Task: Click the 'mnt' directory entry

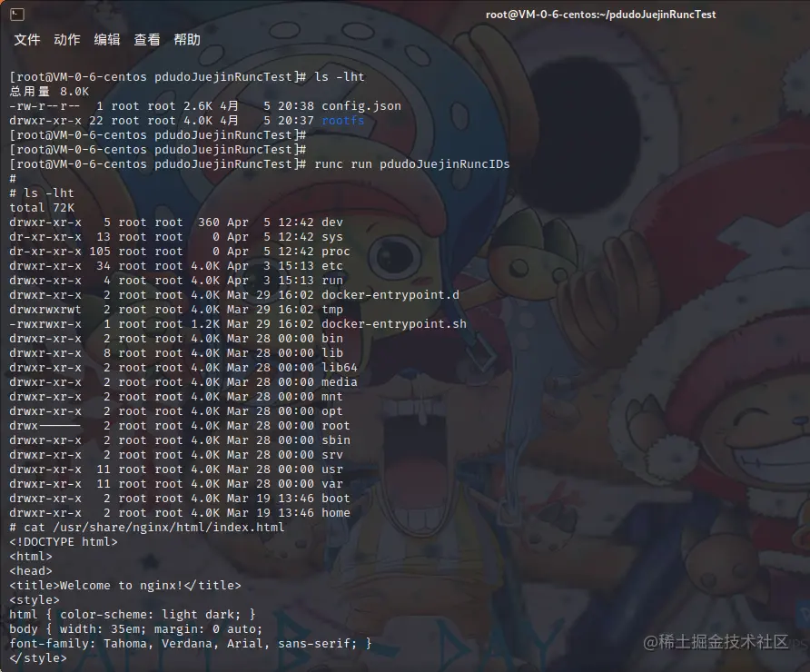Action: point(332,396)
